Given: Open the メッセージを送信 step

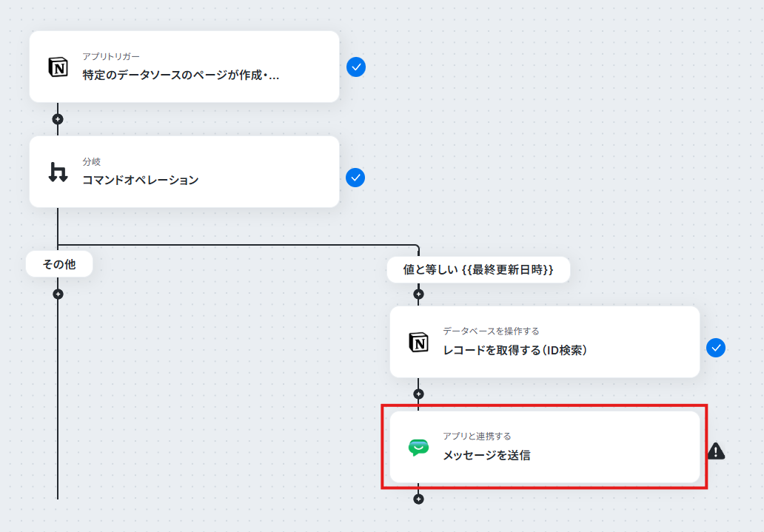Looking at the screenshot, I should [545, 447].
